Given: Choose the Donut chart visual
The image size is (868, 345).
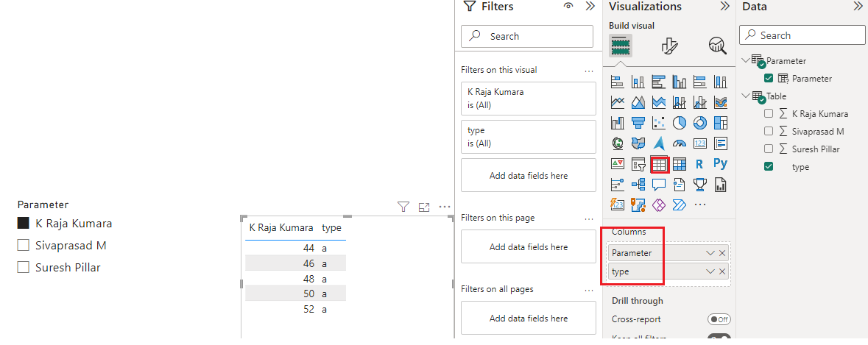Looking at the screenshot, I should point(699,123).
